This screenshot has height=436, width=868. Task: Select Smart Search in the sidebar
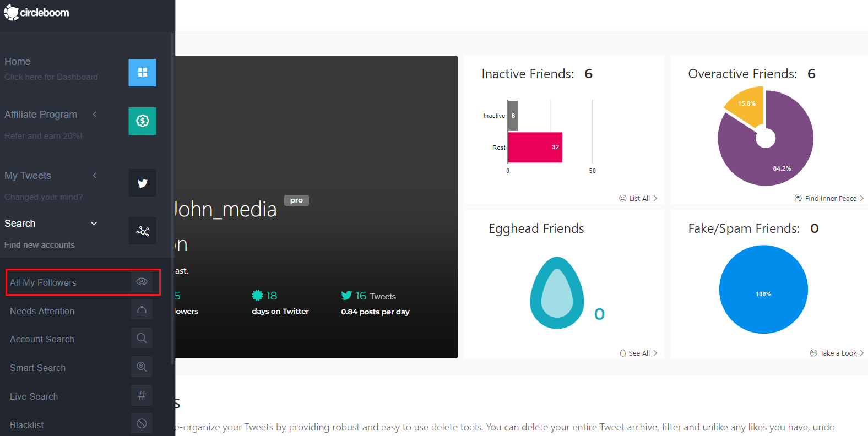click(x=37, y=367)
